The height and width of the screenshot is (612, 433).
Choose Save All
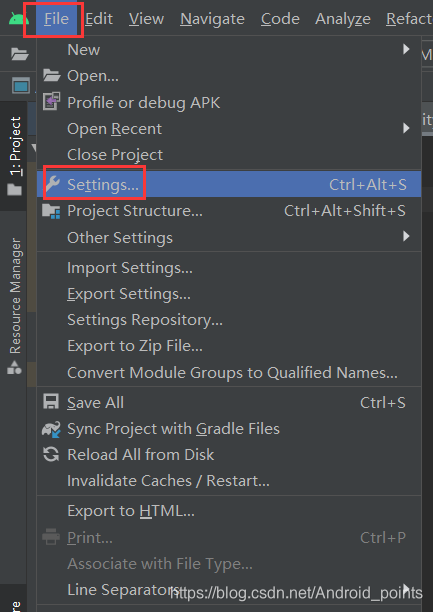(229, 403)
